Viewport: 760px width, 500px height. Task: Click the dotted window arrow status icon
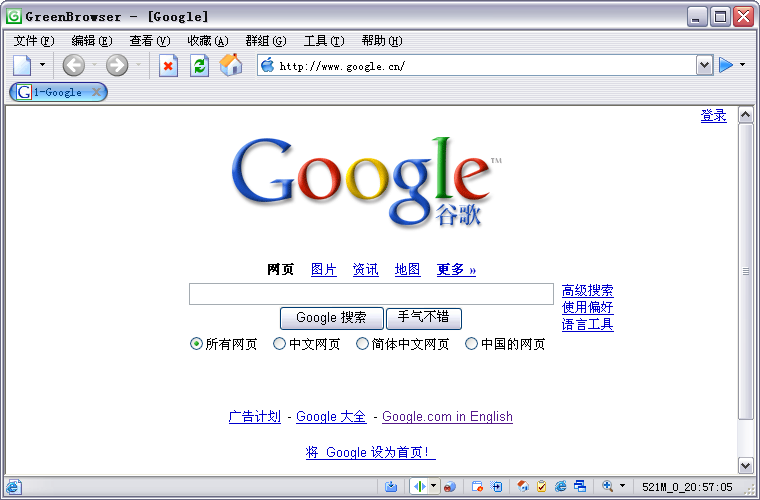point(497,486)
